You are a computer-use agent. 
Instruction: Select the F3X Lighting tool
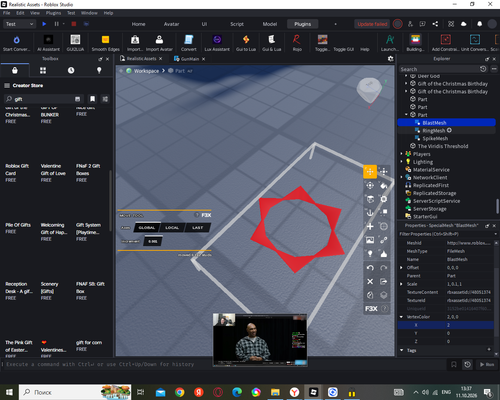click(370, 254)
